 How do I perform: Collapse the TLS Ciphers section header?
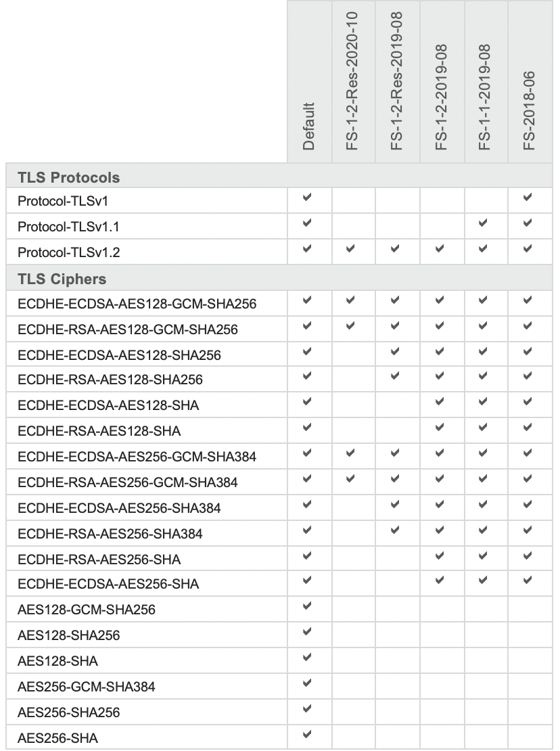62,278
